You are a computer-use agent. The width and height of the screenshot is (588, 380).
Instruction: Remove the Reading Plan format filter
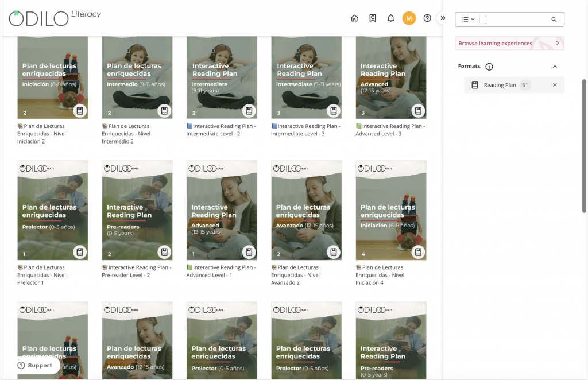[x=555, y=85]
